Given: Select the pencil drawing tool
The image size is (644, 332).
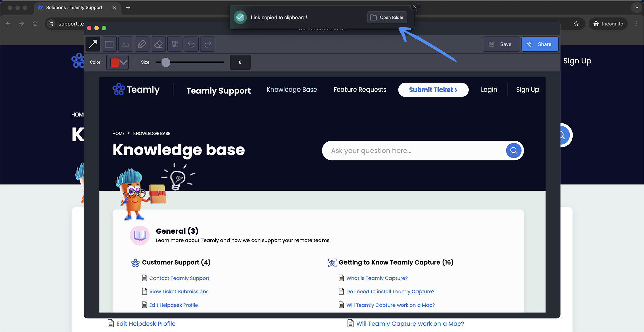Looking at the screenshot, I should [x=142, y=44].
